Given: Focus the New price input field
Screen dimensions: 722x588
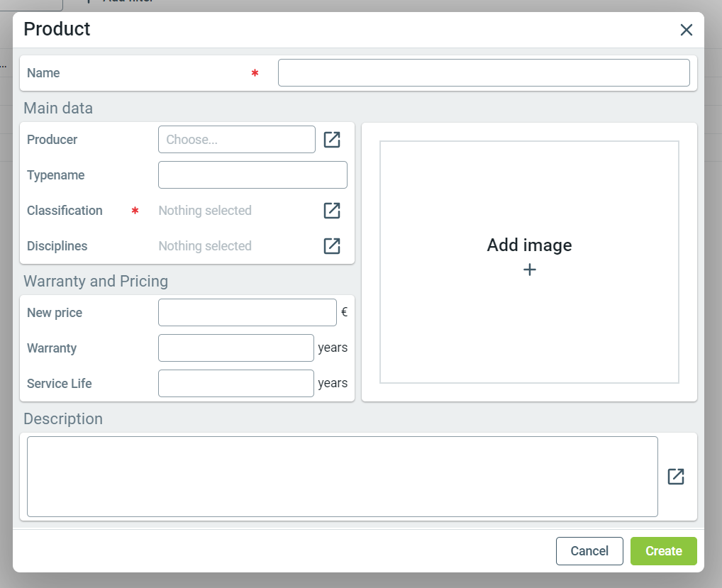Looking at the screenshot, I should (247, 313).
